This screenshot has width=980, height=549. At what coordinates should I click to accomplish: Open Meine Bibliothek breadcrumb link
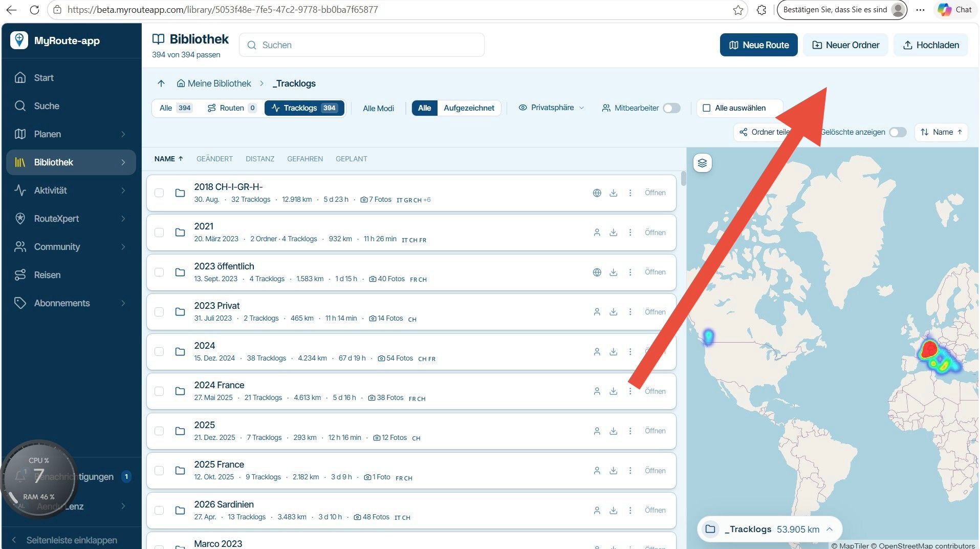coord(214,83)
